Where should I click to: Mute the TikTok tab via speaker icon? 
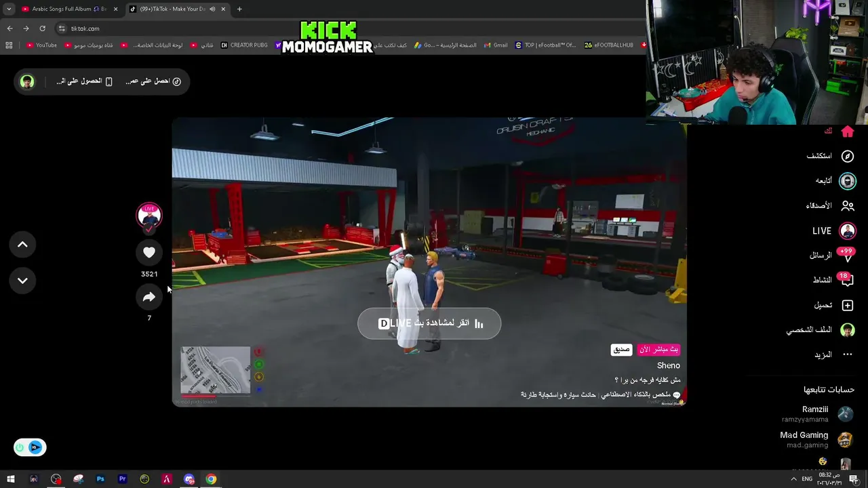pos(212,9)
